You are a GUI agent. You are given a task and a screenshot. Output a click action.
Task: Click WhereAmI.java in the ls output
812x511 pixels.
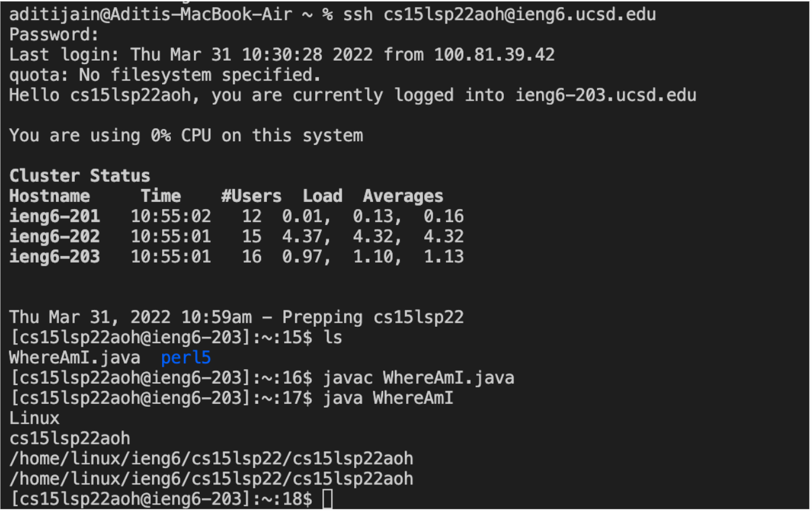click(x=75, y=357)
